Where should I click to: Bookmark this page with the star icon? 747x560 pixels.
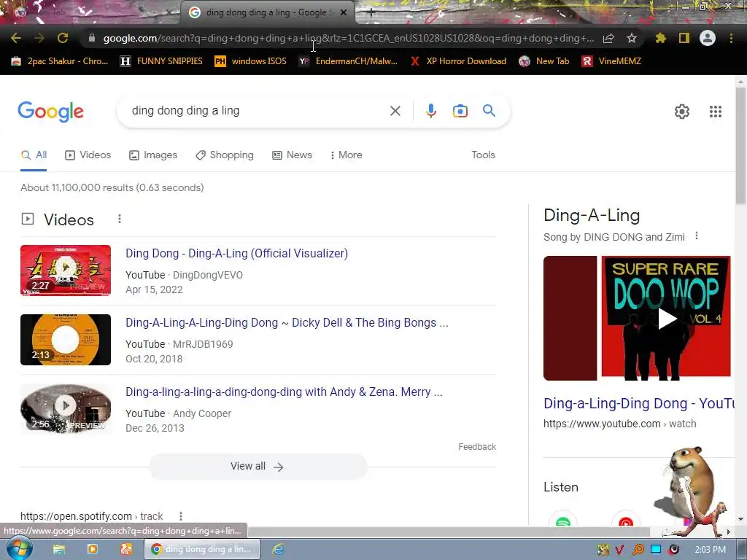(632, 38)
